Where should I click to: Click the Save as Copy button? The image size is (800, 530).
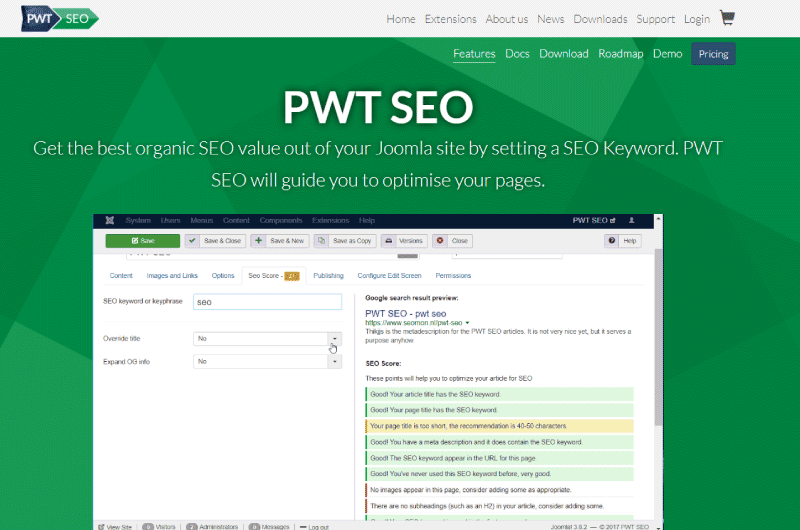click(x=345, y=241)
